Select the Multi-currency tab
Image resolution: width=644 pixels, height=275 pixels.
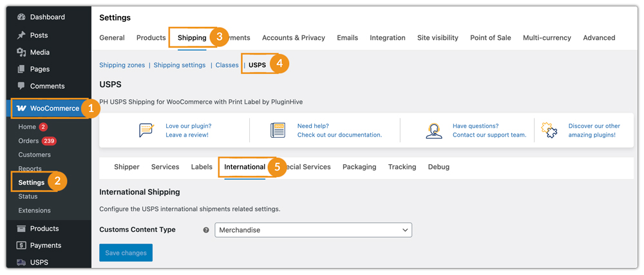(547, 38)
